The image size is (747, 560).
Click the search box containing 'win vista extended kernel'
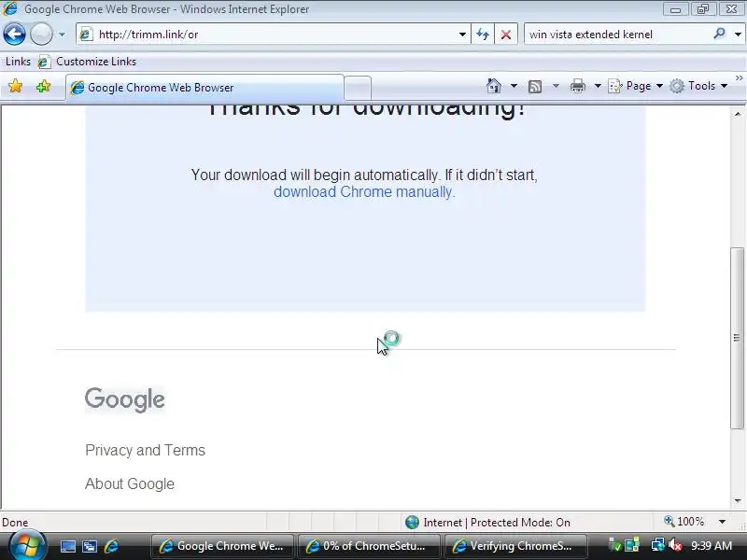coord(617,35)
